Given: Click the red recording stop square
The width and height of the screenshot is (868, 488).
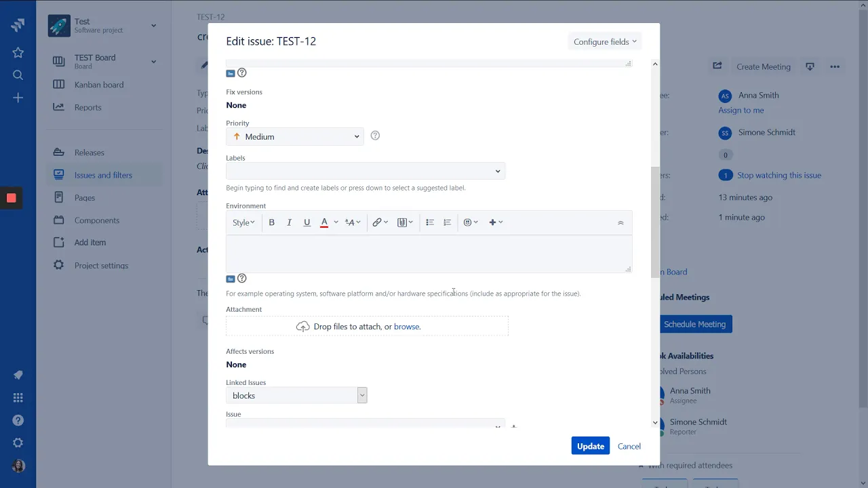Looking at the screenshot, I should point(11,198).
